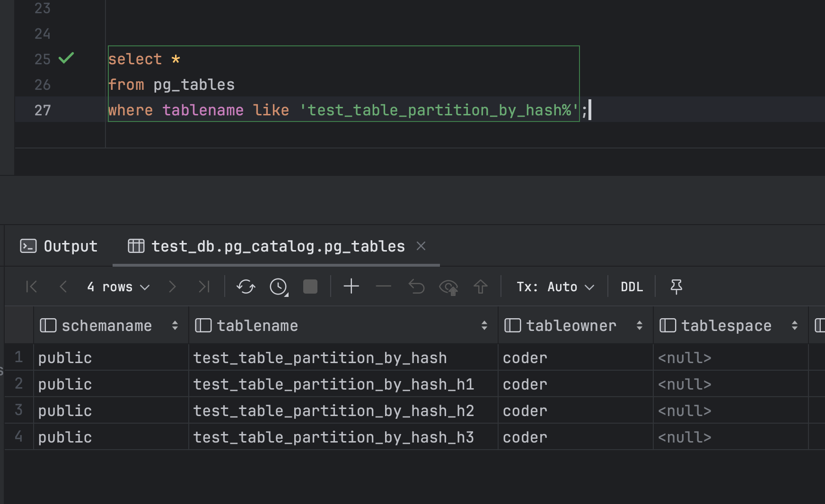Open the auto-refresh clock icon
825x504 pixels.
point(279,287)
